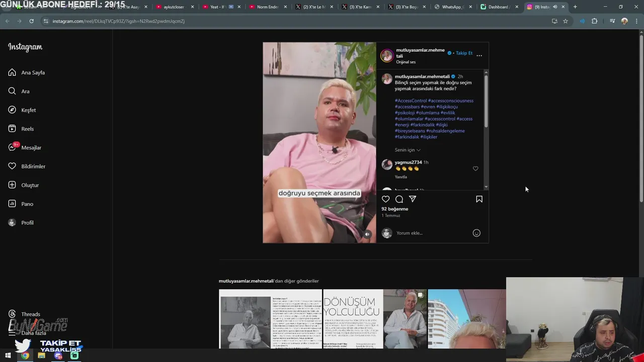Open Threads from the sidebar
Image resolution: width=644 pixels, height=362 pixels.
click(x=24, y=314)
